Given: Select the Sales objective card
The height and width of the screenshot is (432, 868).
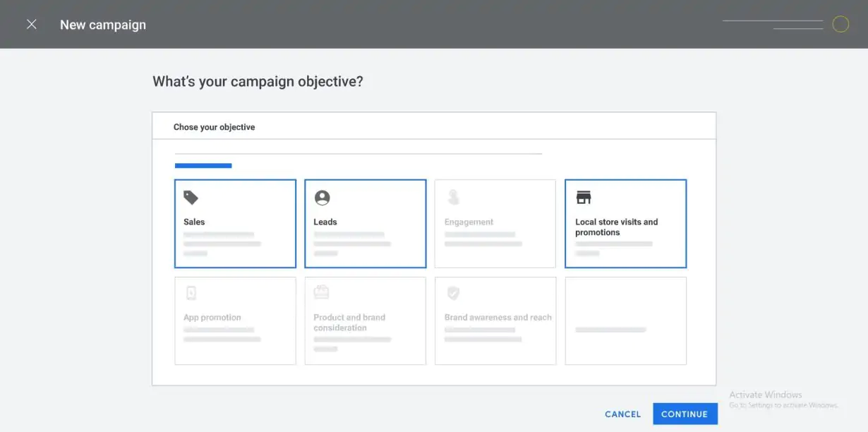Looking at the screenshot, I should [x=235, y=224].
